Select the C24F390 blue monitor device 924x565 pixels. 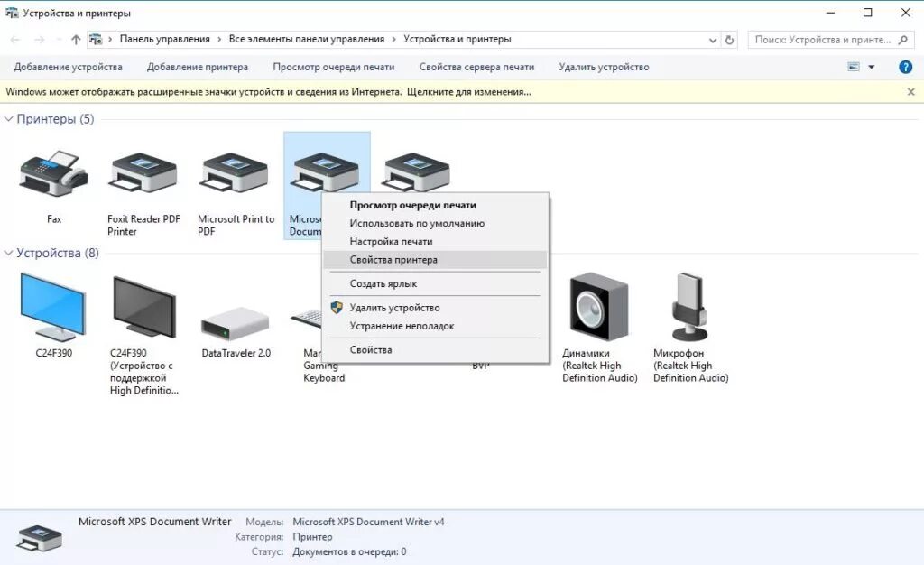pos(52,306)
